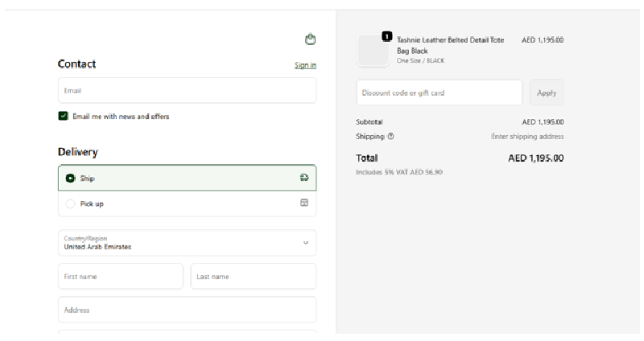Click the Email input field

[x=187, y=91]
